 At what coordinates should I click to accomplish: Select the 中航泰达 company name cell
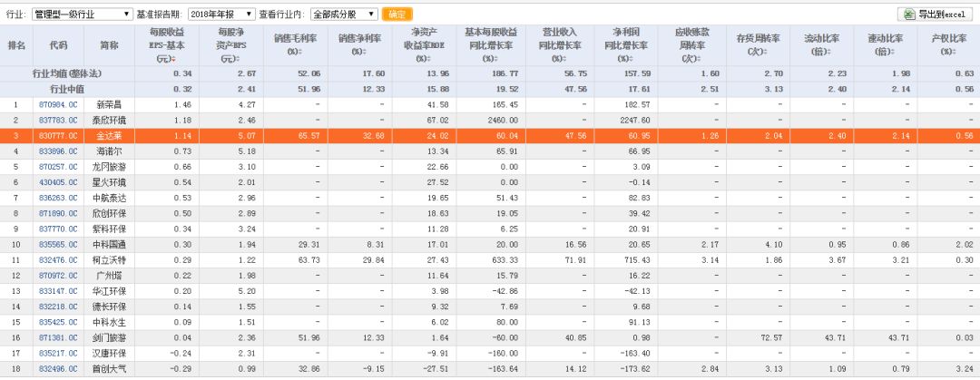pyautogui.click(x=110, y=198)
